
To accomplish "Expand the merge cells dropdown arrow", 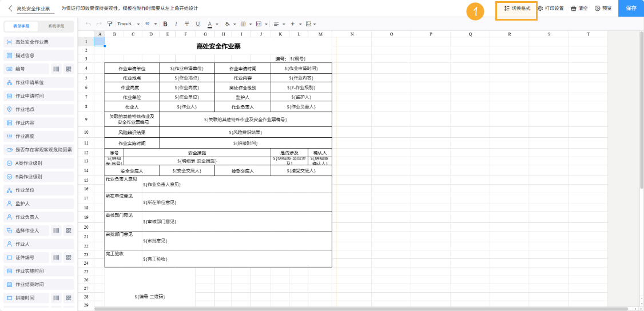I will (266, 24).
